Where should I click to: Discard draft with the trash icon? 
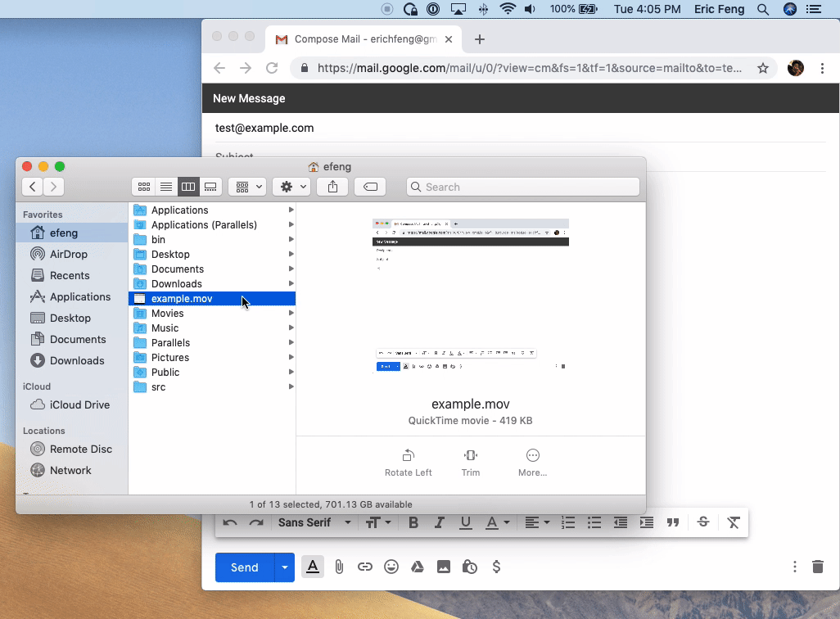tap(817, 567)
